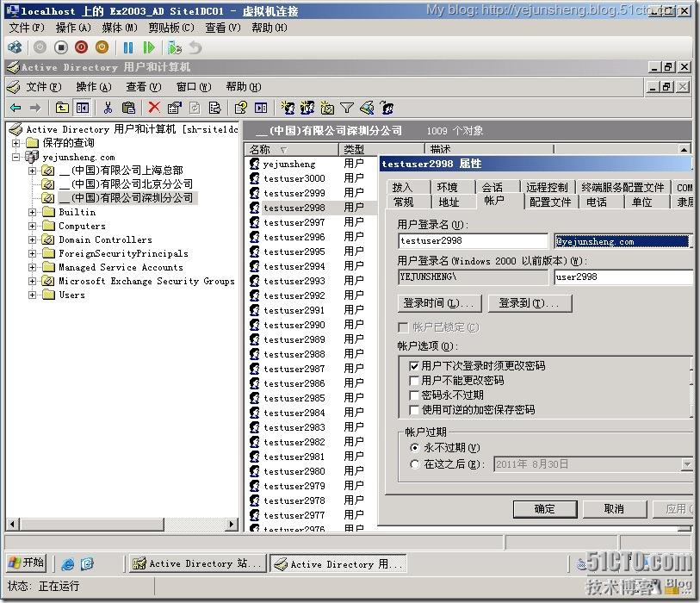This screenshot has width=700, height=603.
Task: Toggle the action pane icon
Action: [261, 108]
